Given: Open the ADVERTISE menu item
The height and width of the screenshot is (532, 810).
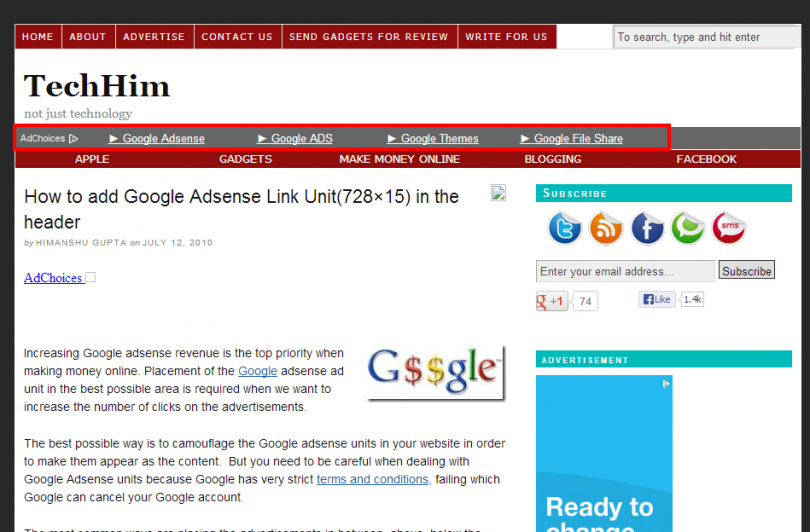Looking at the screenshot, I should [154, 37].
